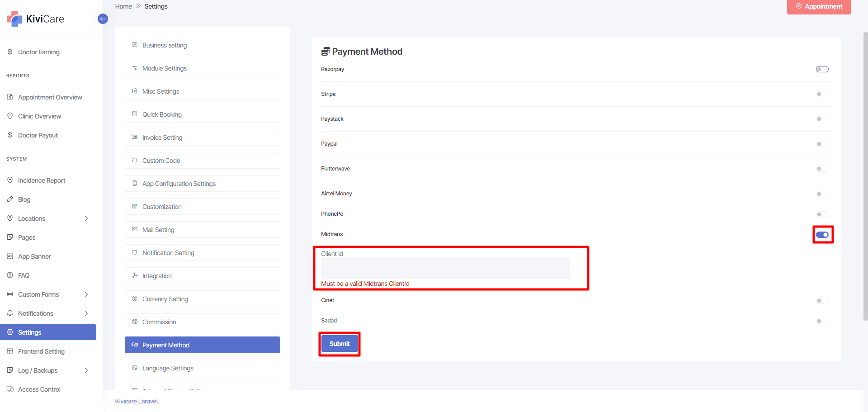Screen dimensions: 868x412
Task: Expand the Locations submenu chevron
Action: (x=86, y=218)
